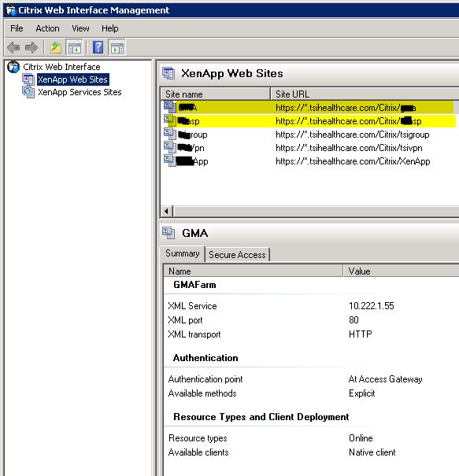
Task: Click the Available methods label
Action: tap(202, 393)
